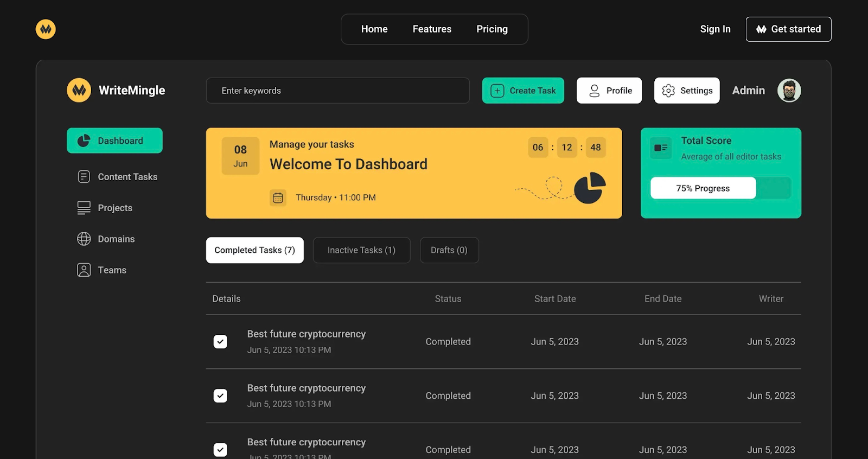Click the WriteMingle logo in top-left corner
868x459 pixels.
[46, 29]
